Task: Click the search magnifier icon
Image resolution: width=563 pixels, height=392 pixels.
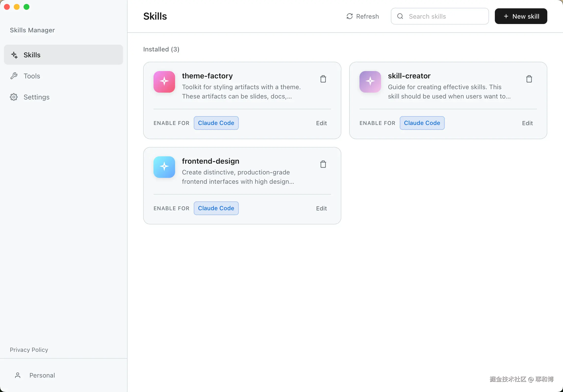Action: coord(400,16)
